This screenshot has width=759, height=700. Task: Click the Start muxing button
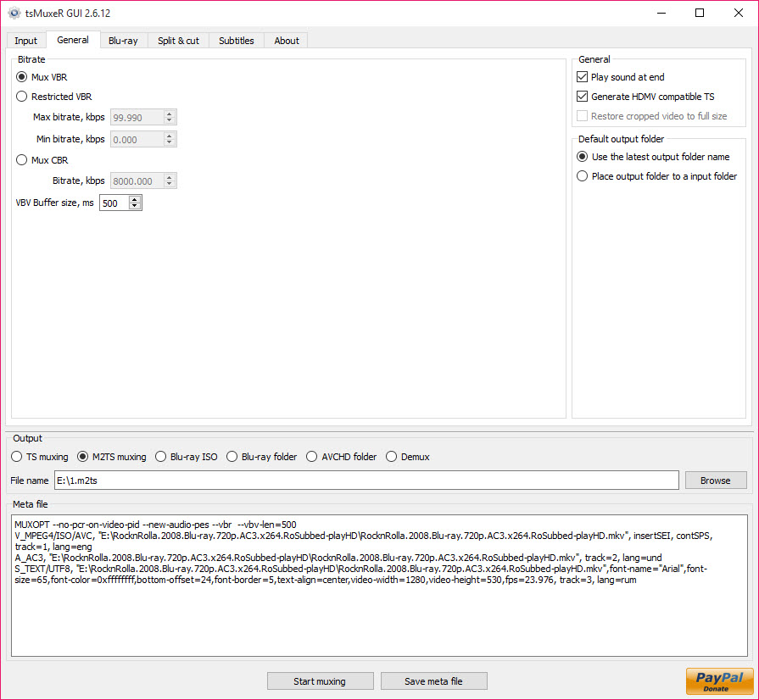pyautogui.click(x=320, y=681)
